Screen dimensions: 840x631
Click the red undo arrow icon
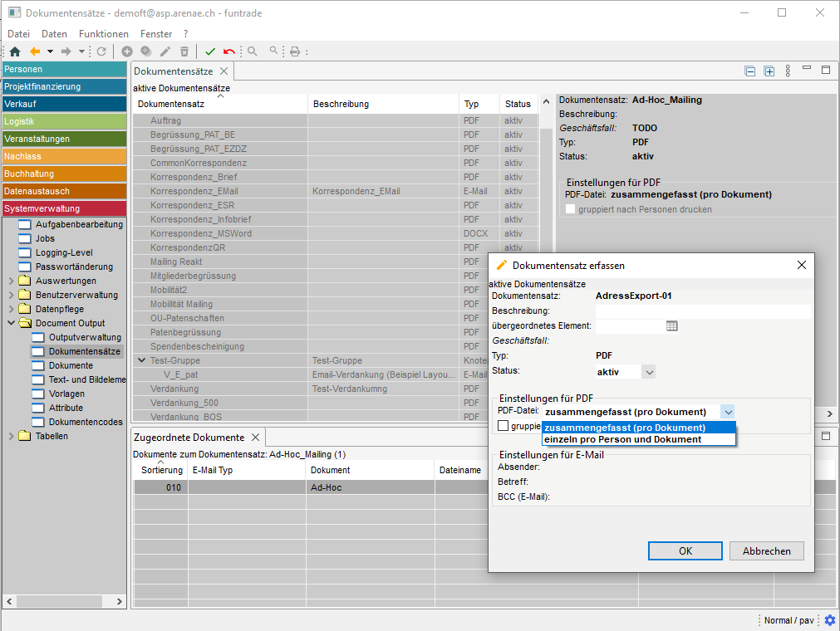point(228,51)
